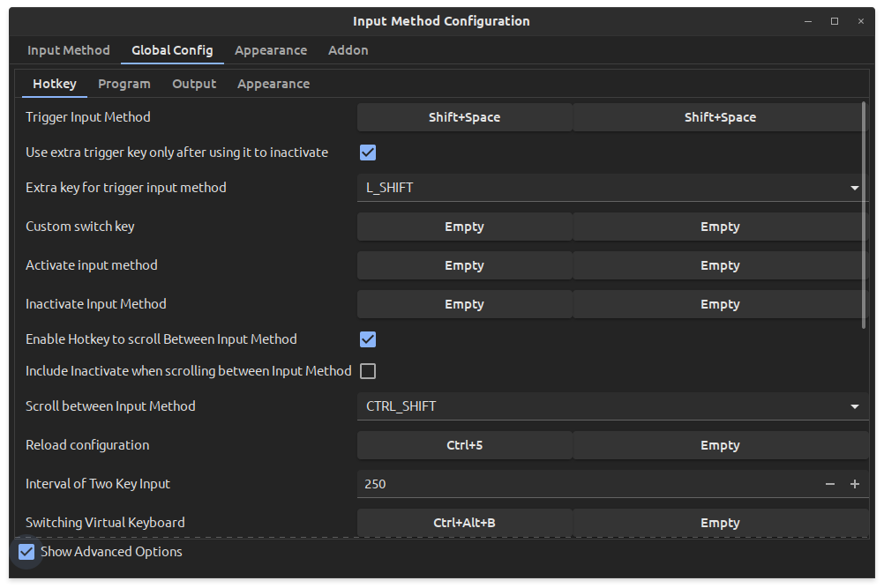Set second Empty button for Custom switch key

point(720,227)
